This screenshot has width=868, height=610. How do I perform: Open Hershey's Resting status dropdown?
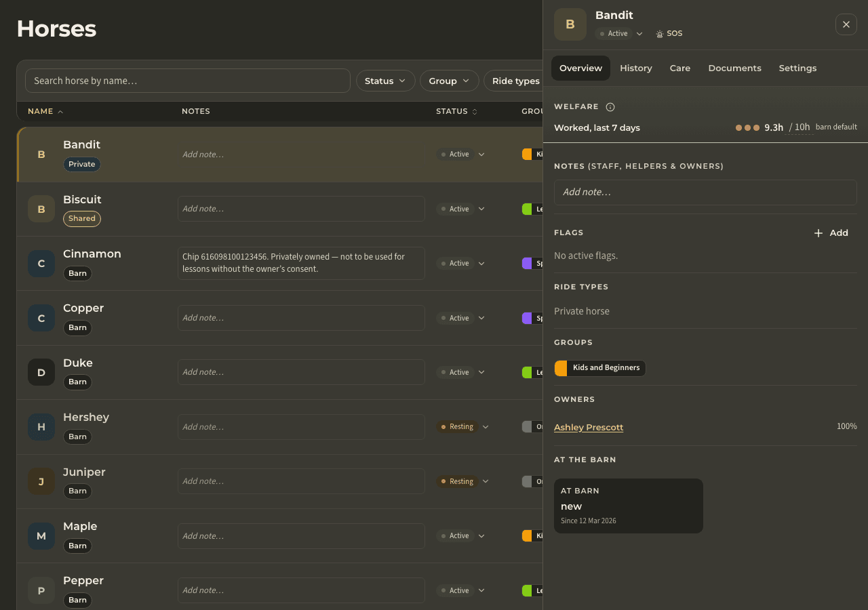pos(462,427)
